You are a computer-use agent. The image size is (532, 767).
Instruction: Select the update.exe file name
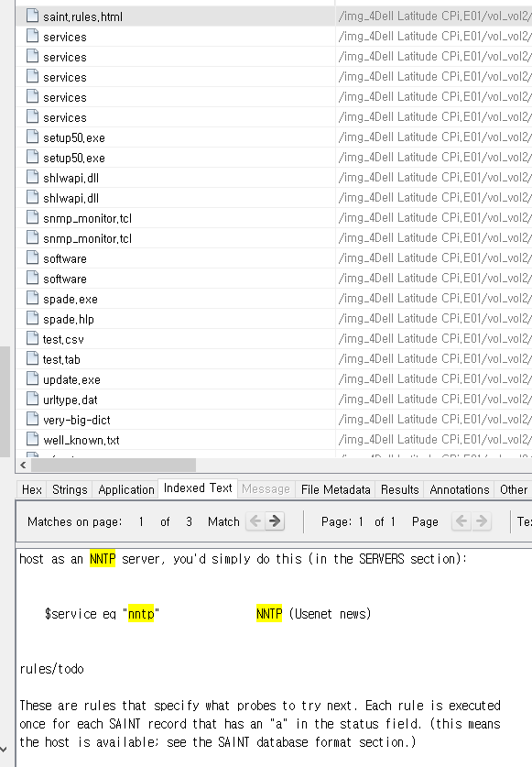tap(71, 380)
